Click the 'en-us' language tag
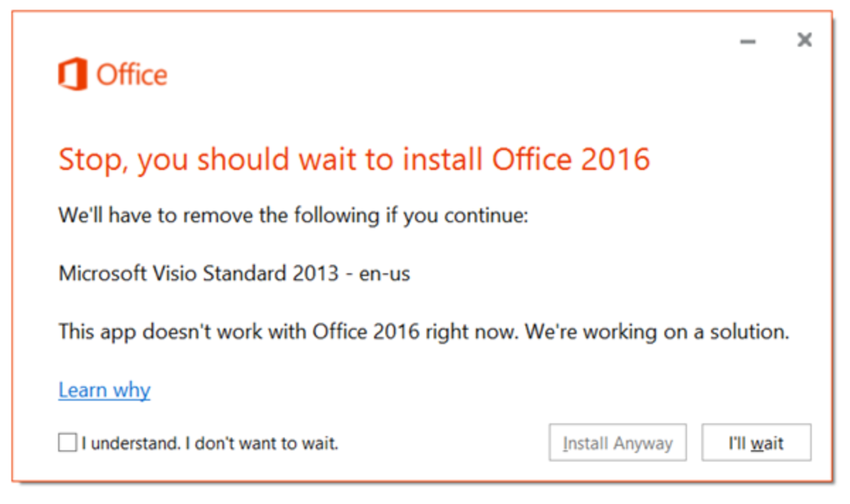Screen dimensions: 850x504 [x=385, y=273]
